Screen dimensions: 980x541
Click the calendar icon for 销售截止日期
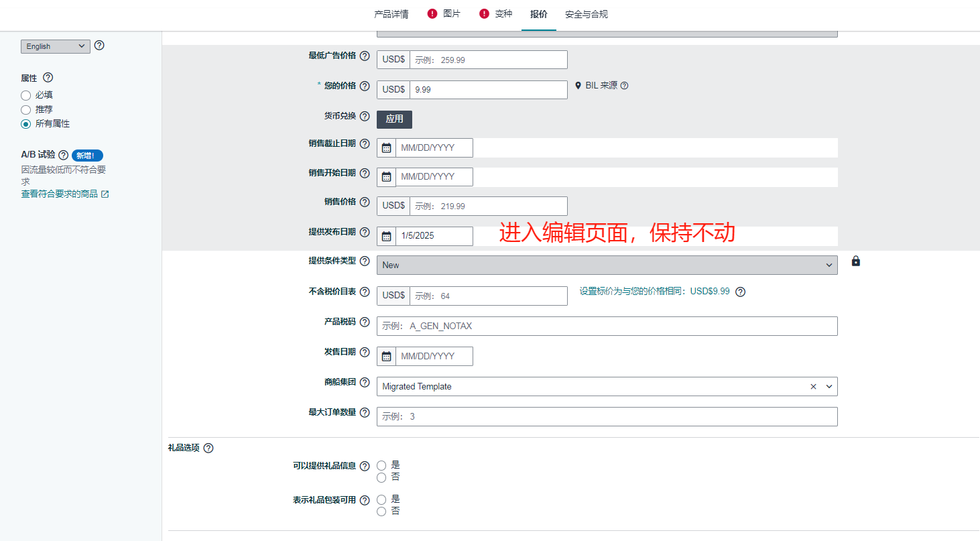[x=386, y=148]
